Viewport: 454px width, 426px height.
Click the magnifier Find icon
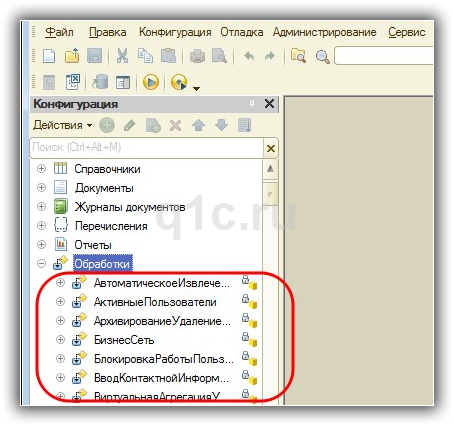tap(322, 56)
